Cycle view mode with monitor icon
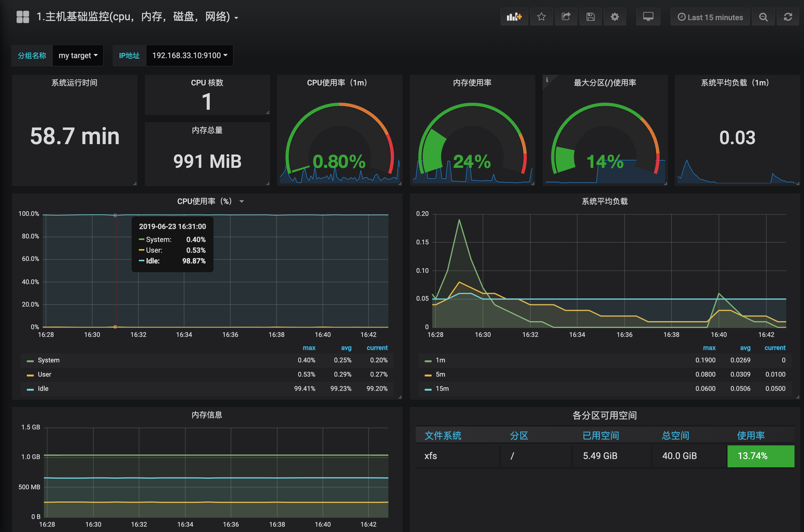 click(648, 17)
